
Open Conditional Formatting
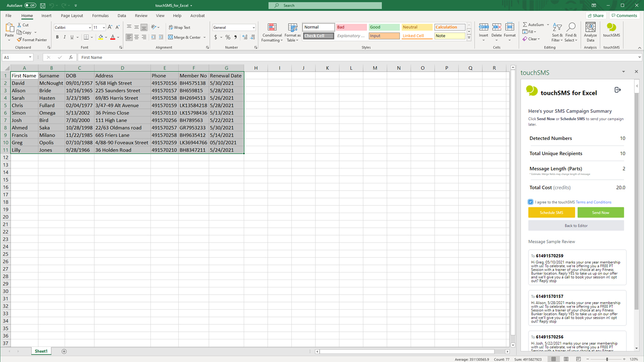[x=272, y=32]
